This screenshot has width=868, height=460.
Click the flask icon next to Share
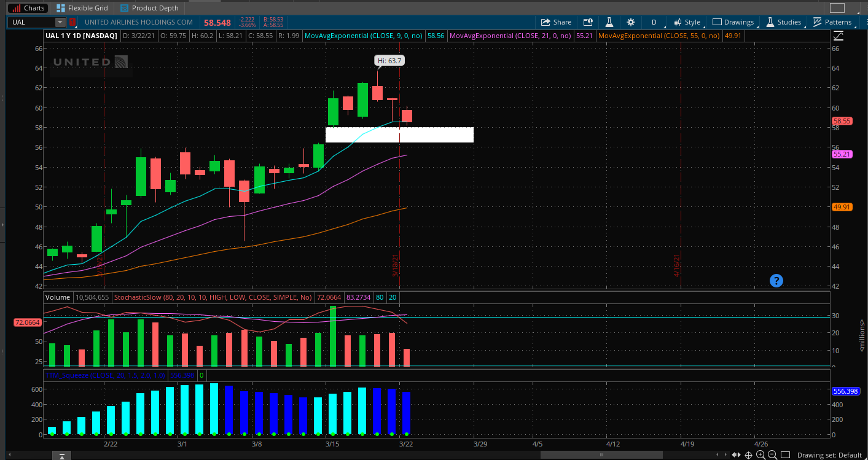(609, 22)
